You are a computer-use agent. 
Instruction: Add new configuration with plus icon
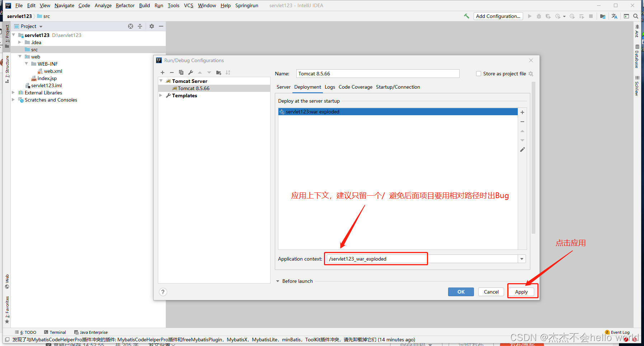[x=163, y=73]
